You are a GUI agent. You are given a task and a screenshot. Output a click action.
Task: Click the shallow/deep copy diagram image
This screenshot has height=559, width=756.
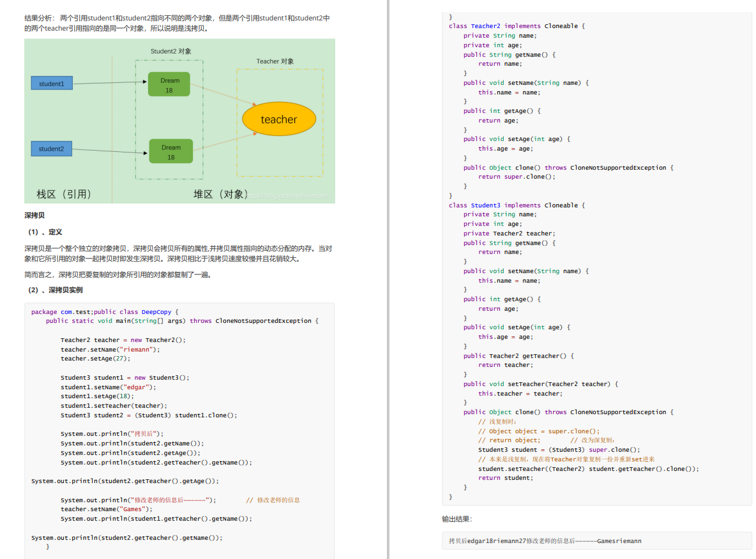[180, 121]
